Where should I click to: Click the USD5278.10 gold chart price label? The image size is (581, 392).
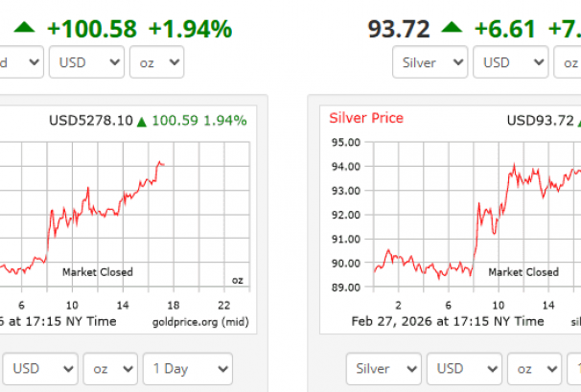pyautogui.click(x=91, y=121)
